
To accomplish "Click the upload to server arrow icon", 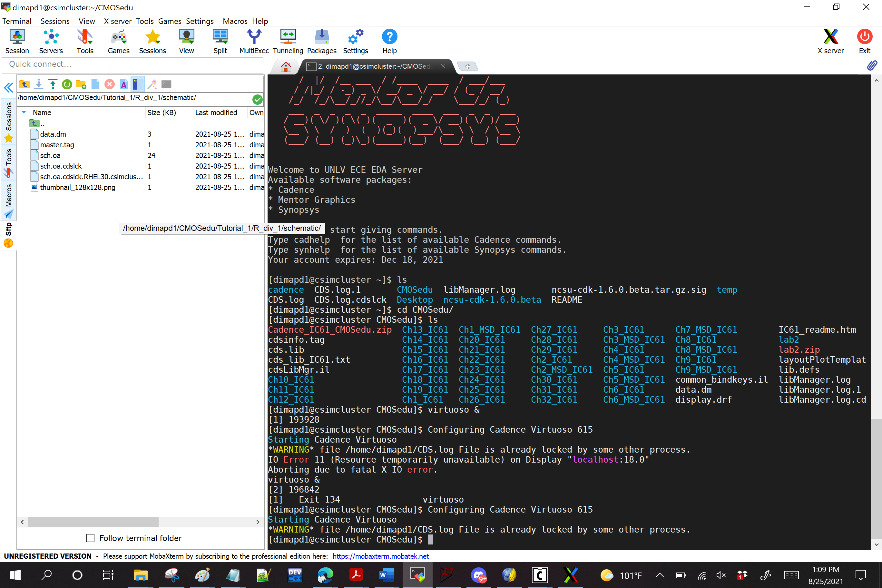I will click(x=53, y=84).
